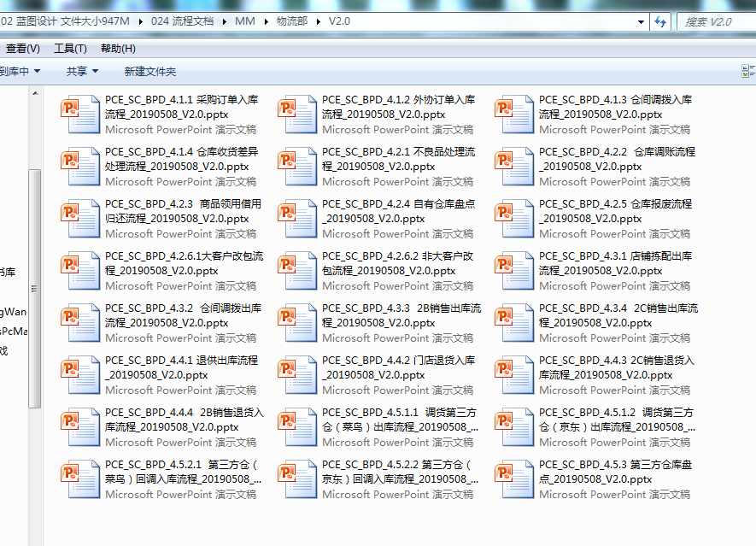Select PCE_SC_BPD_4.1.3 仓间调拨入库流程 file icon
The width and height of the screenshot is (756, 546).
[515, 114]
